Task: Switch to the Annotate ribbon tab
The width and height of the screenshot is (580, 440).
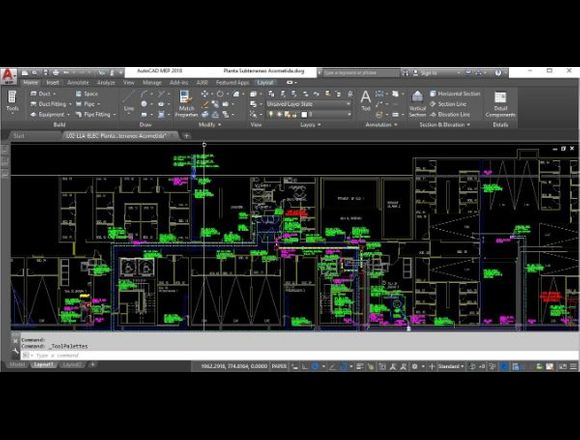Action: [78, 82]
